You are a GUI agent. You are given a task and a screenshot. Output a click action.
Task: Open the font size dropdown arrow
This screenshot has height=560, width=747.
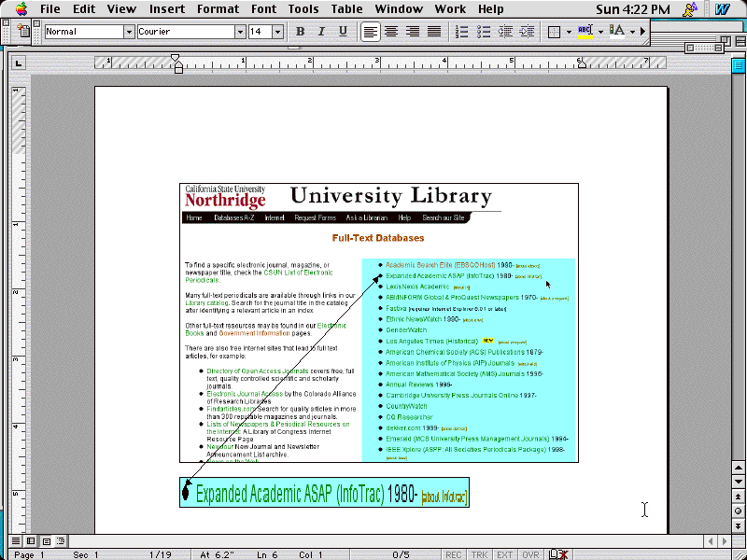277,32
